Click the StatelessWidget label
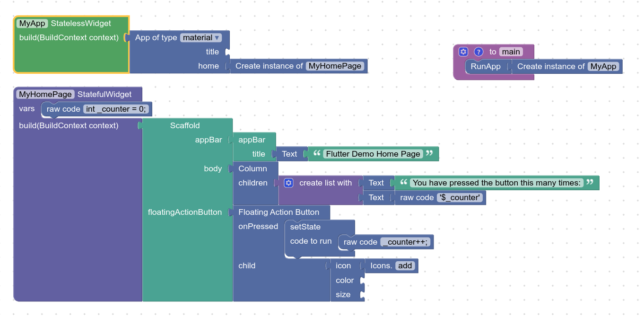 click(x=81, y=23)
